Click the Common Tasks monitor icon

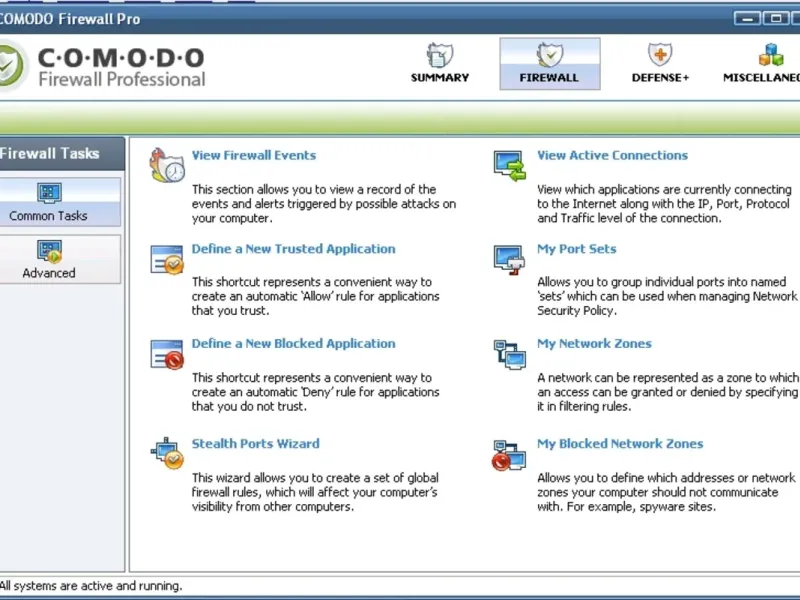pos(49,193)
